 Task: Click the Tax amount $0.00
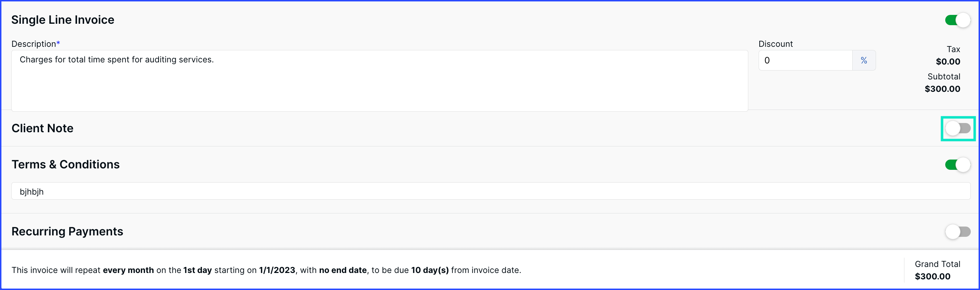pyautogui.click(x=948, y=62)
